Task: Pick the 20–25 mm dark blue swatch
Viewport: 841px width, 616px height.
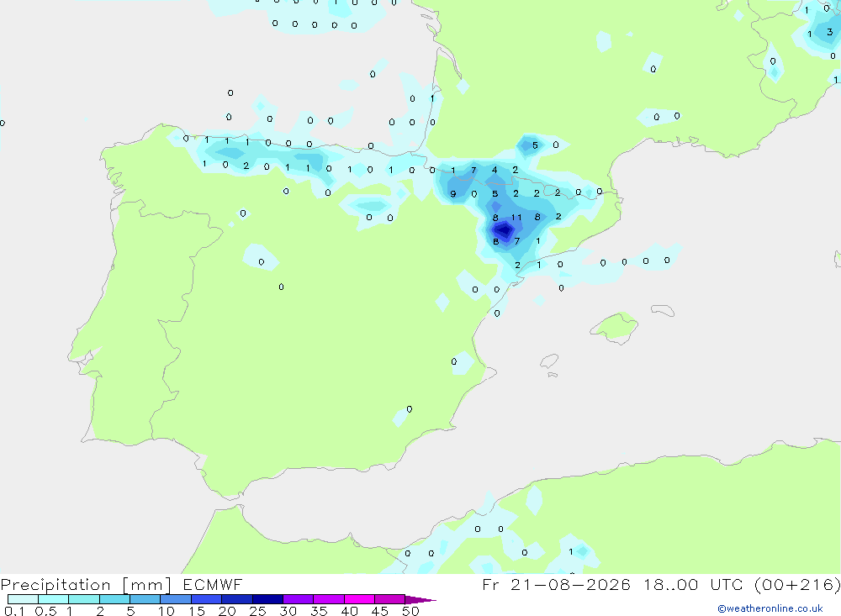Action: 236,599
